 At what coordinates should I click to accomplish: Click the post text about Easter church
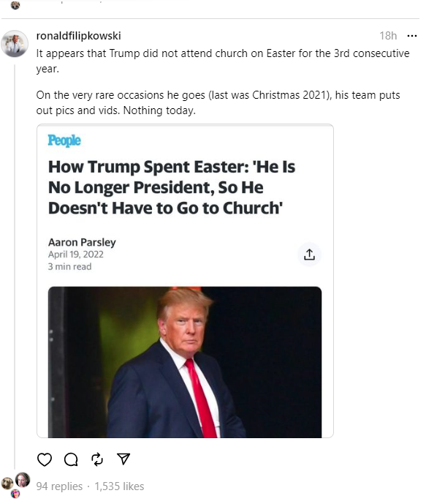click(x=223, y=60)
